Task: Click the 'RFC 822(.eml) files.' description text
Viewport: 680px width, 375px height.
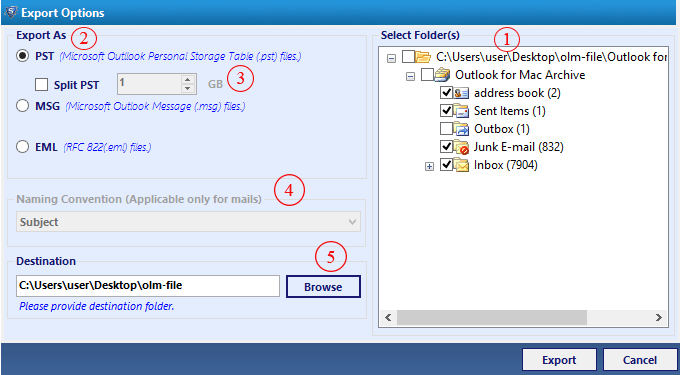Action: tap(108, 147)
